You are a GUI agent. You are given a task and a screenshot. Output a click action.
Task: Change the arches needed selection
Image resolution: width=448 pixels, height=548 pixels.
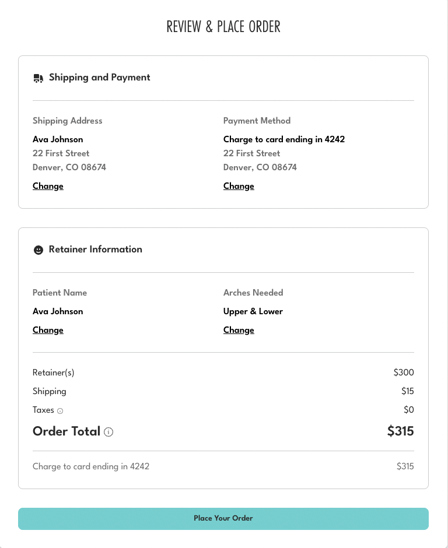point(239,330)
